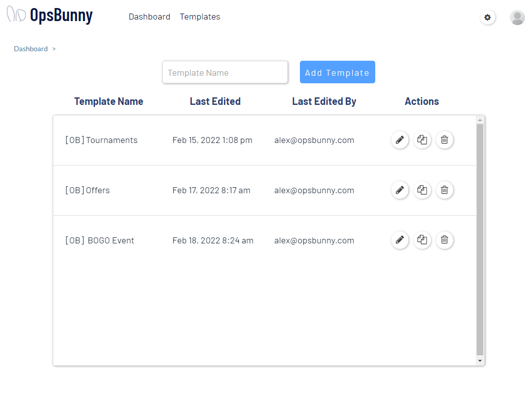
Task: Click the Feb 15, 2022 1:08 pm date
Action: [x=212, y=140]
